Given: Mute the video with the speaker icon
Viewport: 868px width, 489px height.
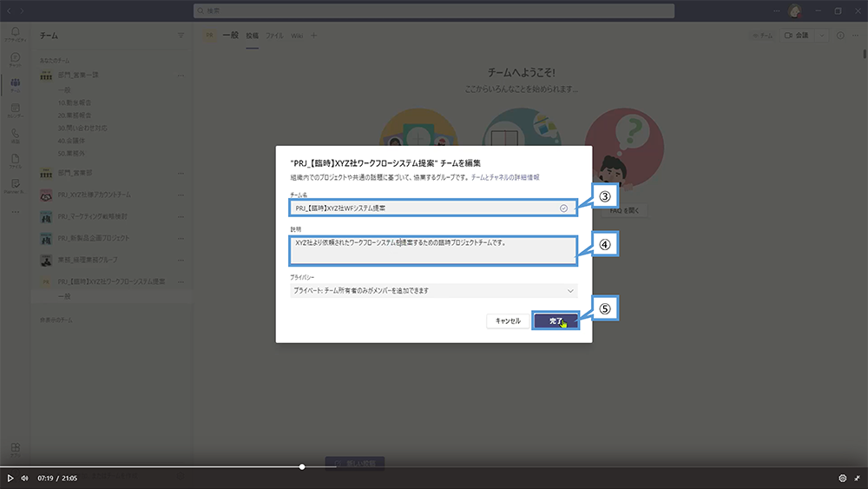Looking at the screenshot, I should [24, 478].
